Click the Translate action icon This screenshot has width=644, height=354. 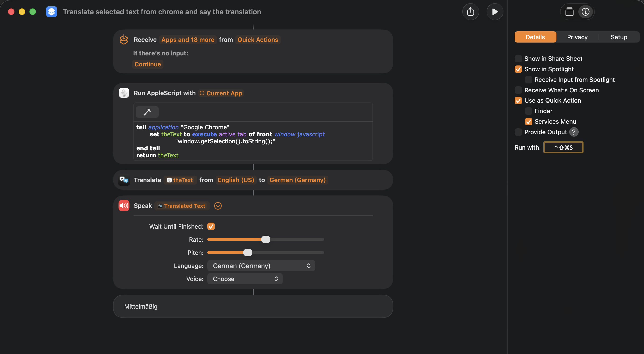tap(124, 180)
